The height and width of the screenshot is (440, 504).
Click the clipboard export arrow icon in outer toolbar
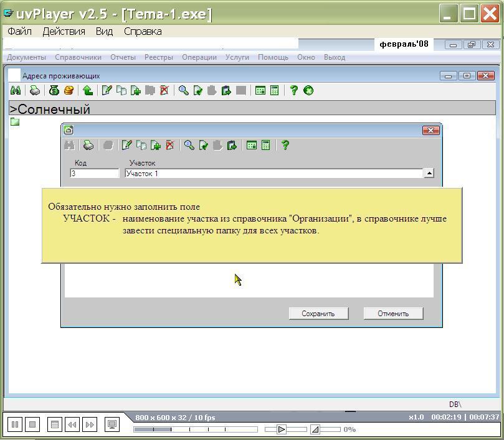pos(226,91)
